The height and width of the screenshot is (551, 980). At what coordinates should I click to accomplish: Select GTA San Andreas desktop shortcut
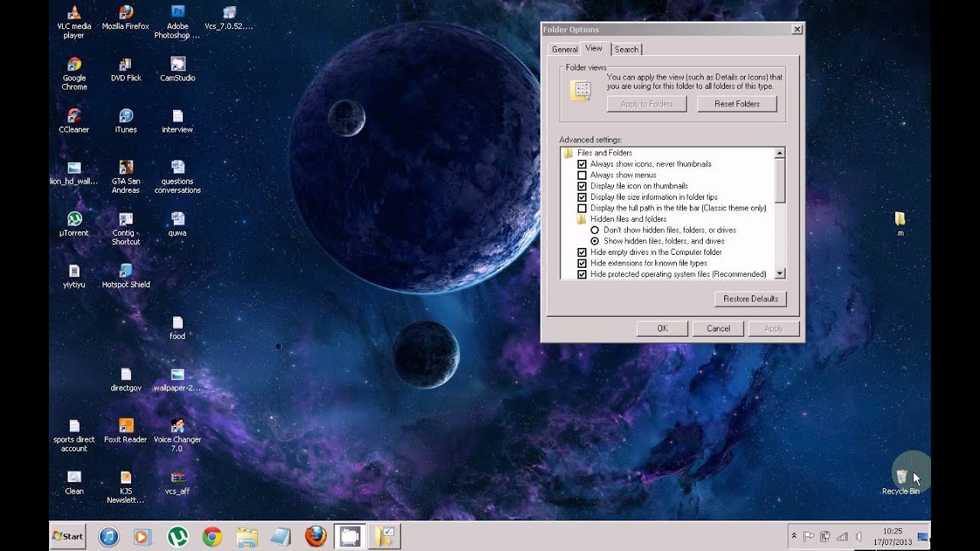point(126,177)
